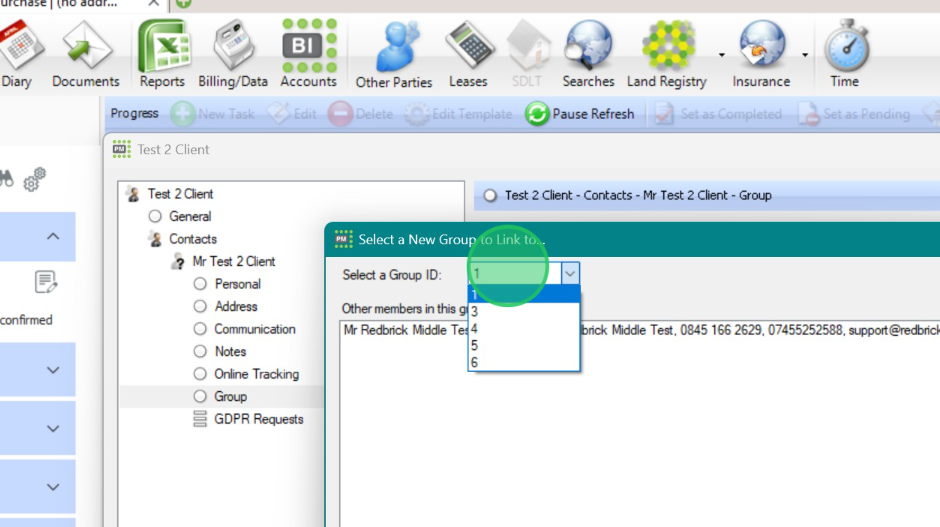Open the GDPR Requests tree item

point(248,419)
